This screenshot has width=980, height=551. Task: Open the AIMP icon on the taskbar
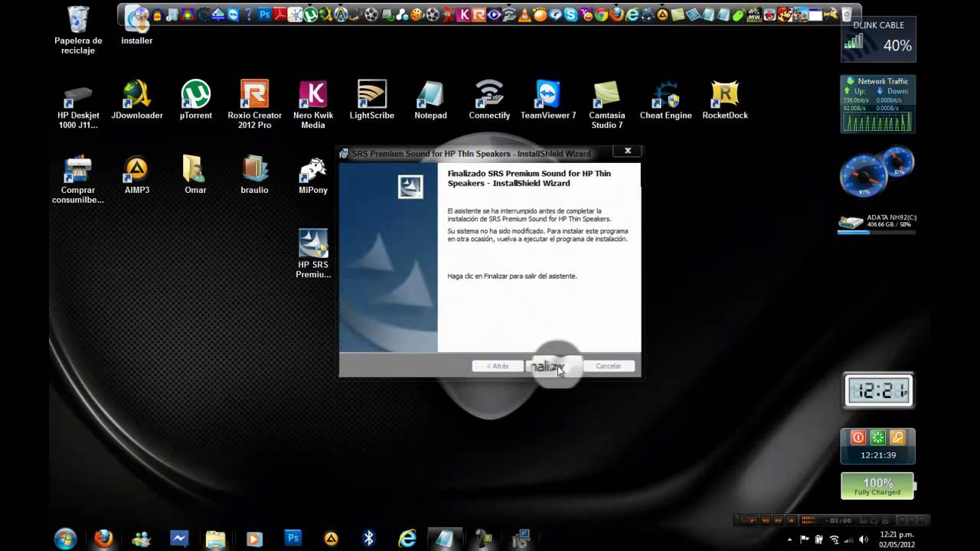pyautogui.click(x=332, y=539)
